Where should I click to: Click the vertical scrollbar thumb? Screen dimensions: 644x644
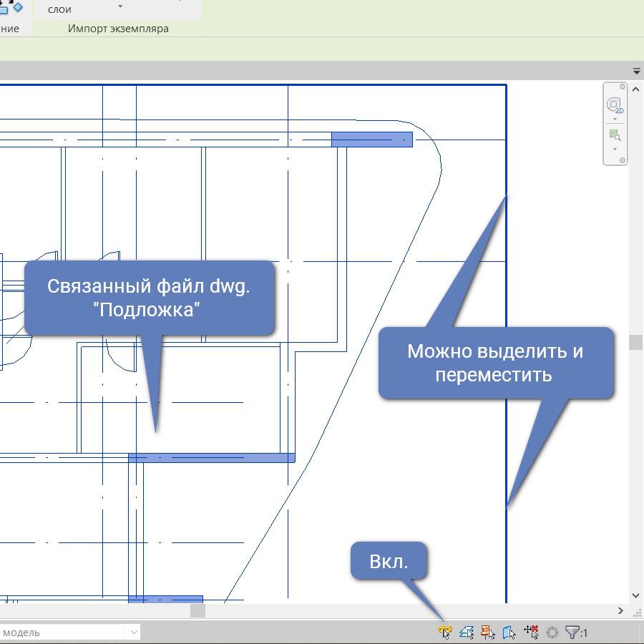(x=636, y=343)
